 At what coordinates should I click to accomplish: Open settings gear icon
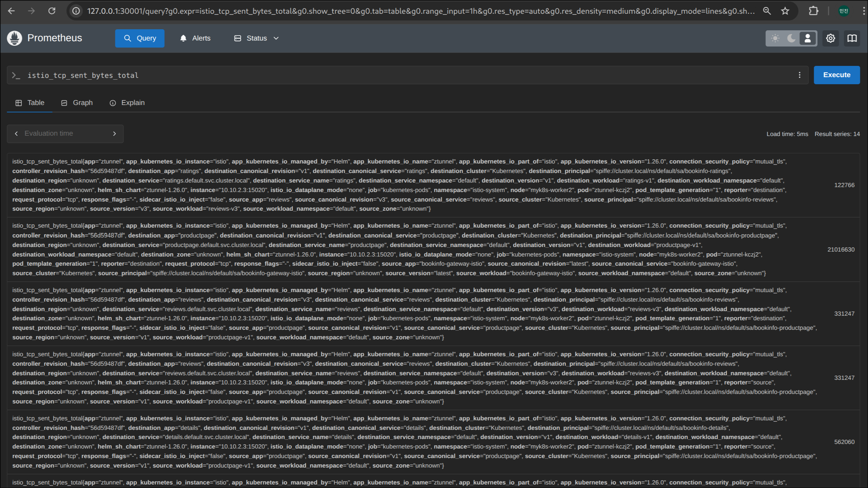(x=831, y=38)
